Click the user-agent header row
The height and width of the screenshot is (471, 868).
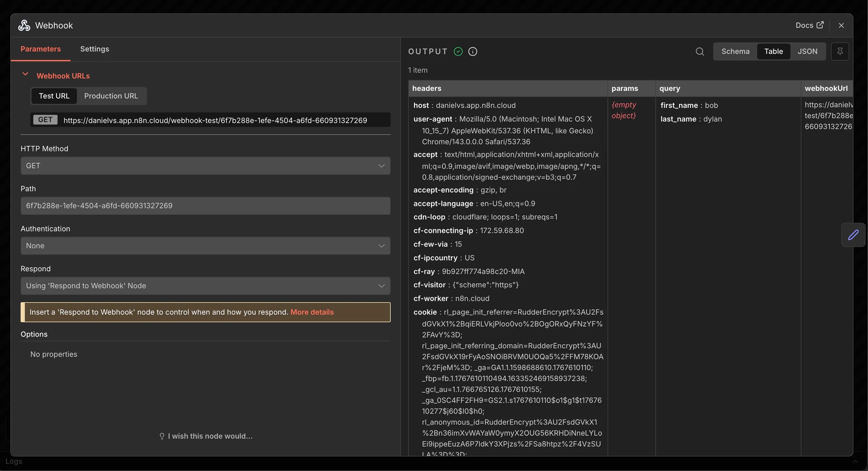pos(503,130)
